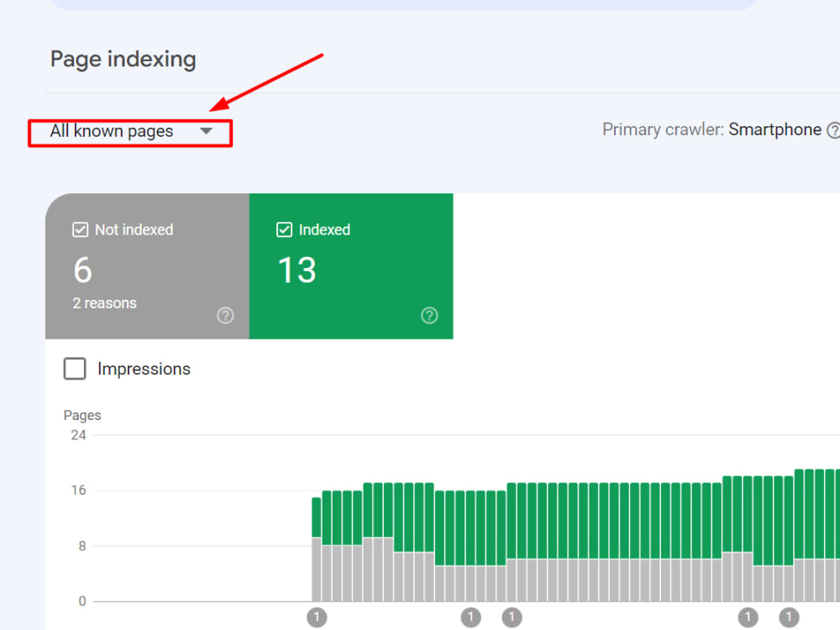Toggle the green Indexed card off
Image resolution: width=840 pixels, height=630 pixels.
[x=351, y=266]
